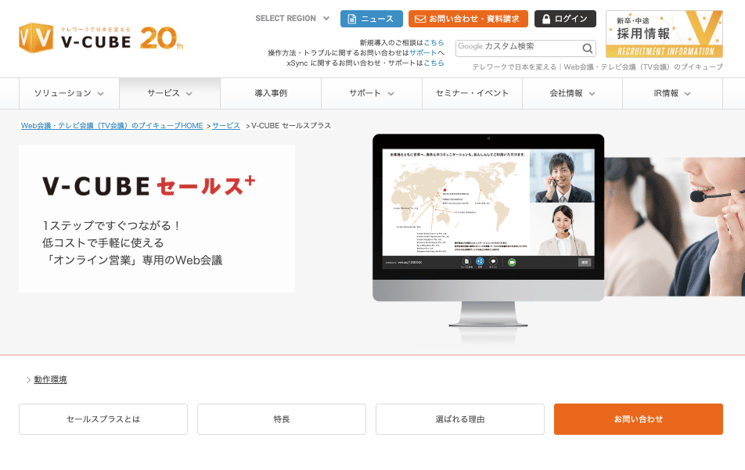Click the V-CUBE セールス+ title logo
This screenshot has width=745, height=470.
tap(149, 186)
